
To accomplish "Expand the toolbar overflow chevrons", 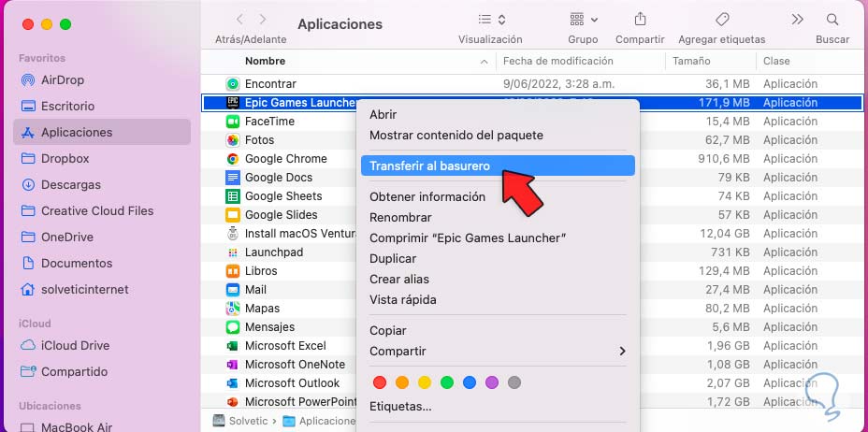I will 797,20.
